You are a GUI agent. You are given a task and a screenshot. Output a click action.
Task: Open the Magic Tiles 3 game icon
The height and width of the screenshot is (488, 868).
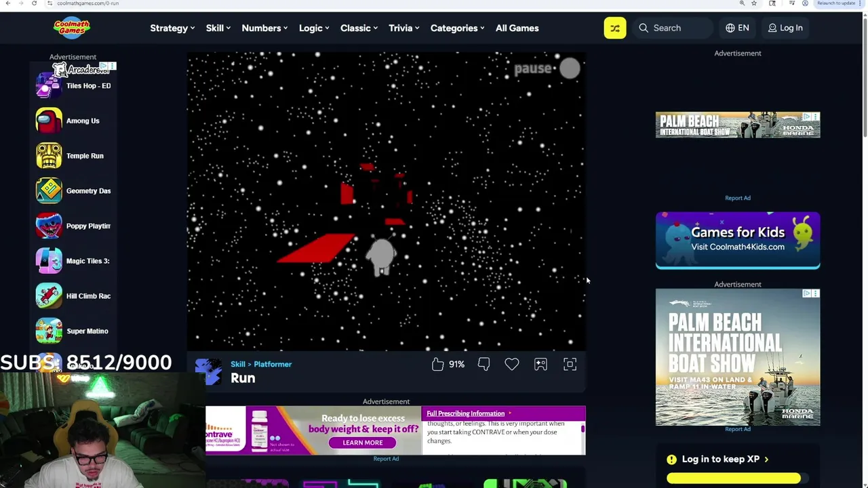[49, 261]
